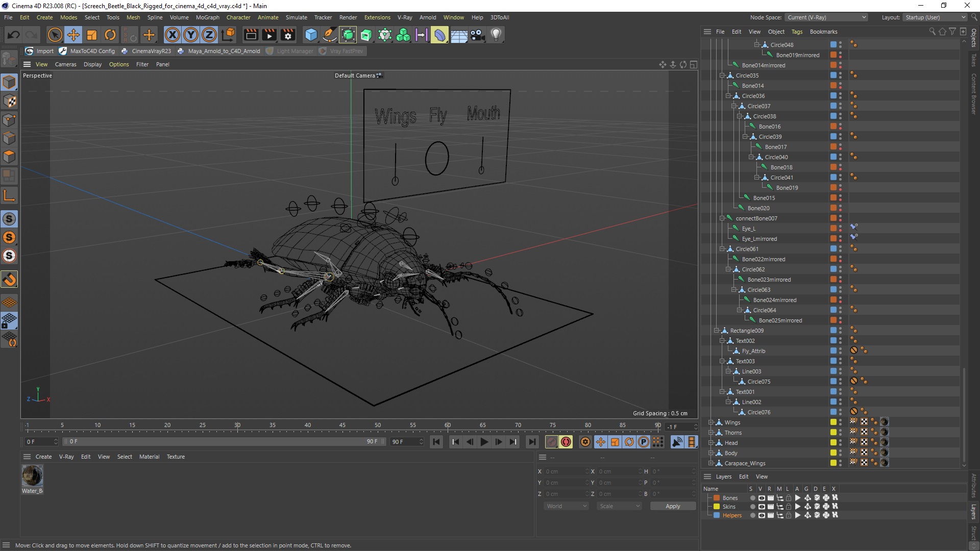
Task: Expand the Head object tree
Action: pos(711,443)
